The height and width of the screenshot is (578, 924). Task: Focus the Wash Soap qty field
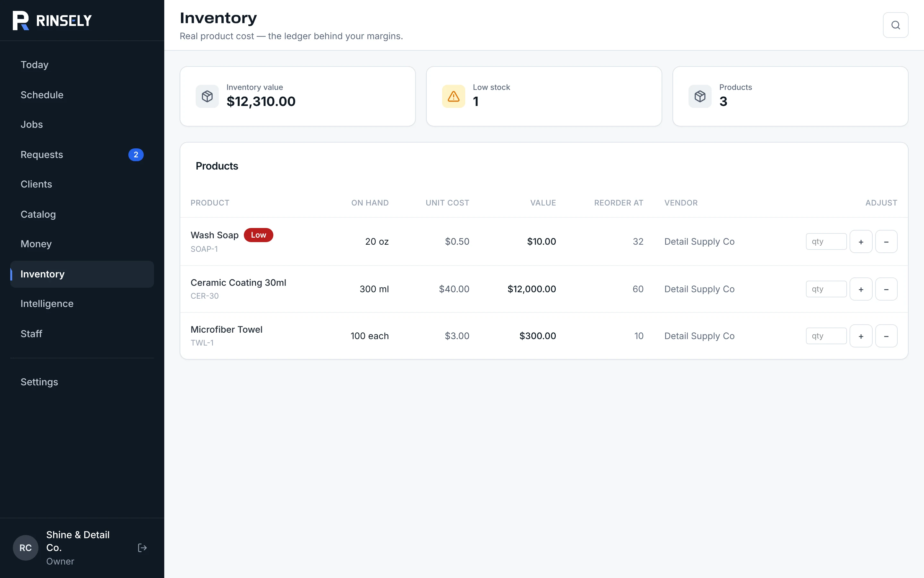click(826, 241)
